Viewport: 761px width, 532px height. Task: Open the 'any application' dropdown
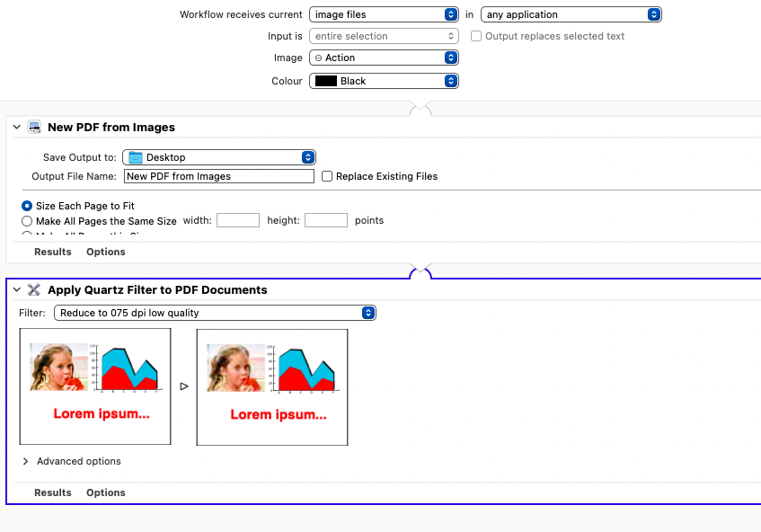pyautogui.click(x=571, y=14)
